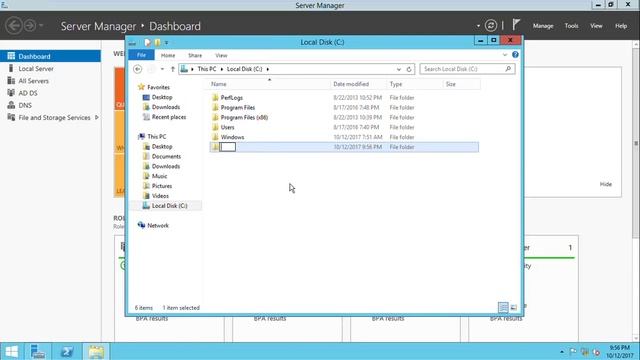
Task: Launch PowerShell from the taskbar
Action: click(67, 351)
